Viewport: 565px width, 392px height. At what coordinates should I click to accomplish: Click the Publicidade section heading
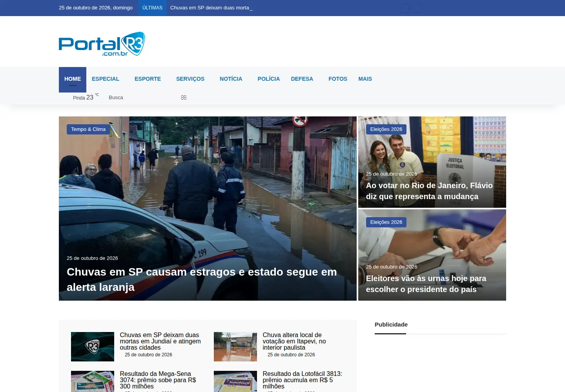391,325
